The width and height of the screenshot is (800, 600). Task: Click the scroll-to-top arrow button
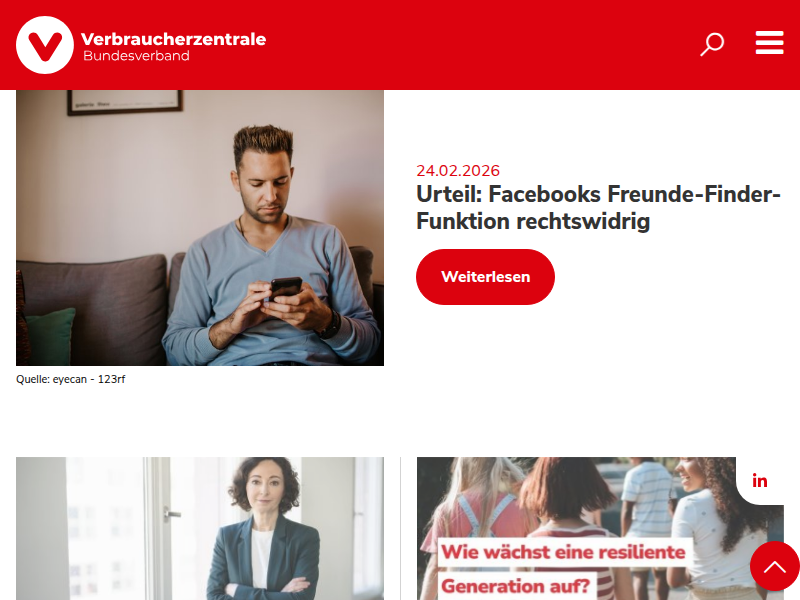point(774,566)
